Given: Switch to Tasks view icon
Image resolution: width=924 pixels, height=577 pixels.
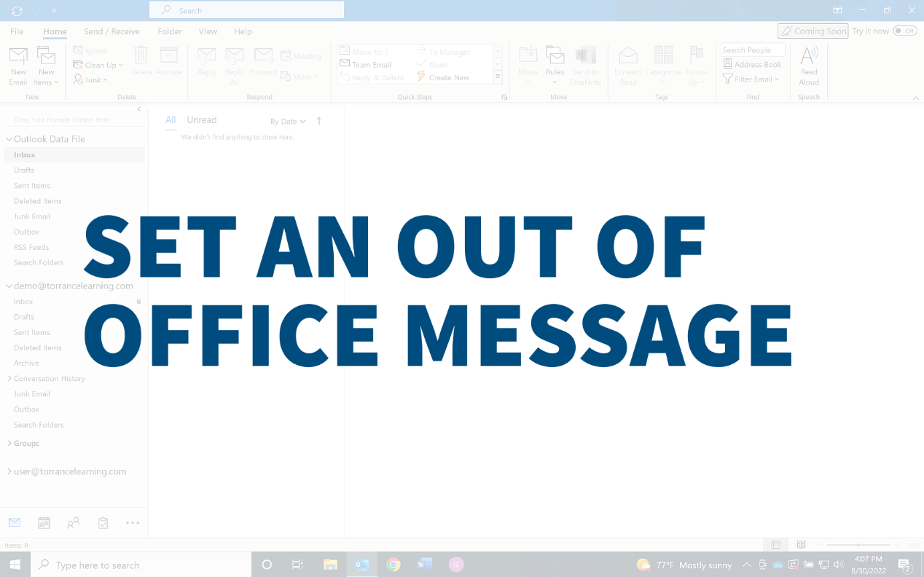Looking at the screenshot, I should 103,523.
